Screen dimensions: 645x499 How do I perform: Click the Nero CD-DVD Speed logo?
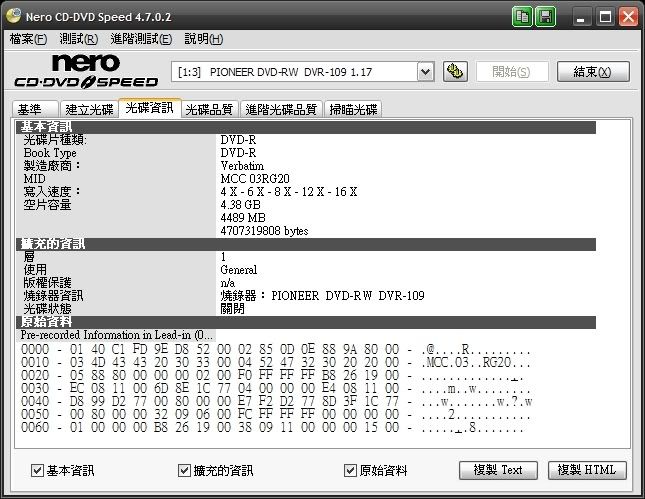tap(85, 71)
